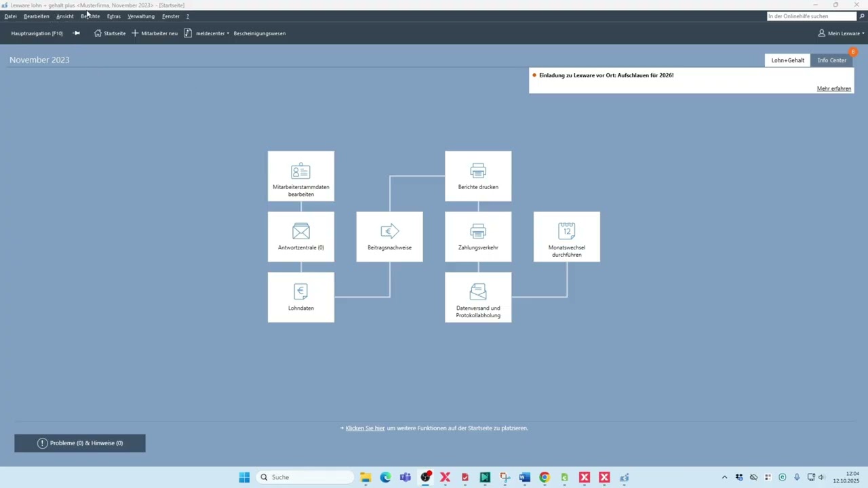Open the Ansicht menu
Screen dimensions: 868x488
click(65, 16)
